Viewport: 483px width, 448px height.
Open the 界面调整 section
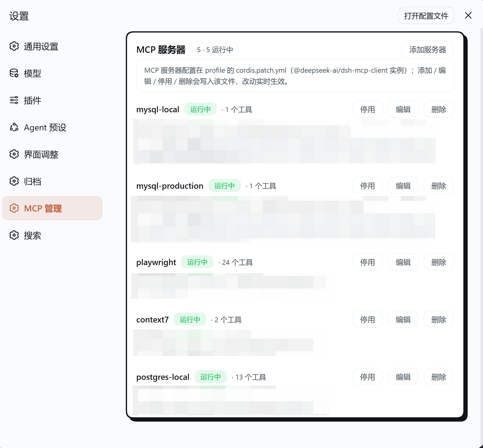click(x=52, y=154)
